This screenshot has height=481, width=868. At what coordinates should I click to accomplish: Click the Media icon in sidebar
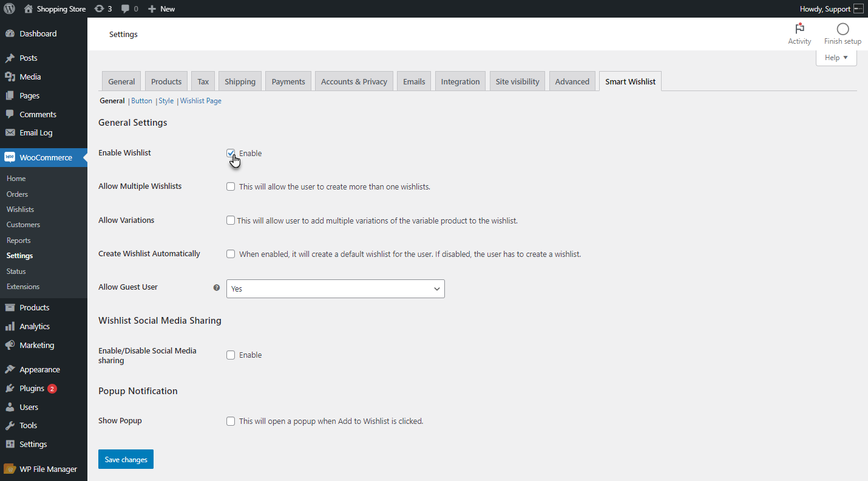coord(10,77)
